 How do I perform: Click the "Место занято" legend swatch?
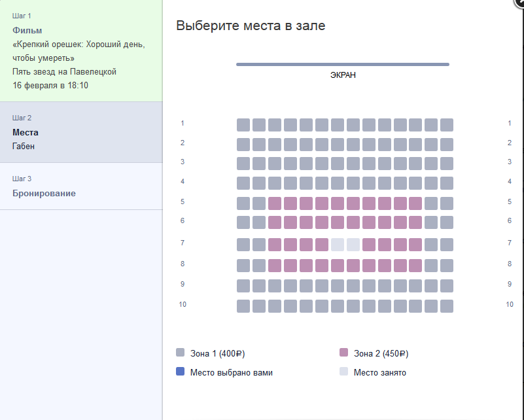point(344,372)
